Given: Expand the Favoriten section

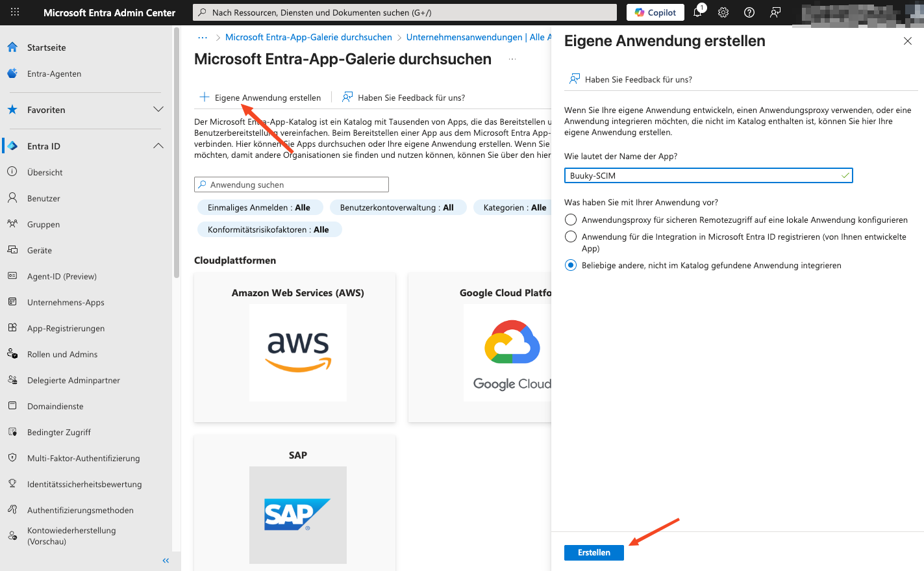Looking at the screenshot, I should click(158, 110).
